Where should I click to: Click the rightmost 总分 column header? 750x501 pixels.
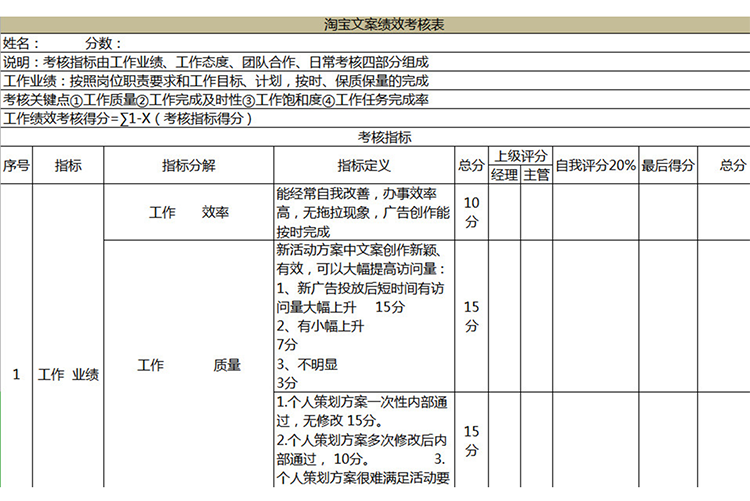(x=724, y=166)
